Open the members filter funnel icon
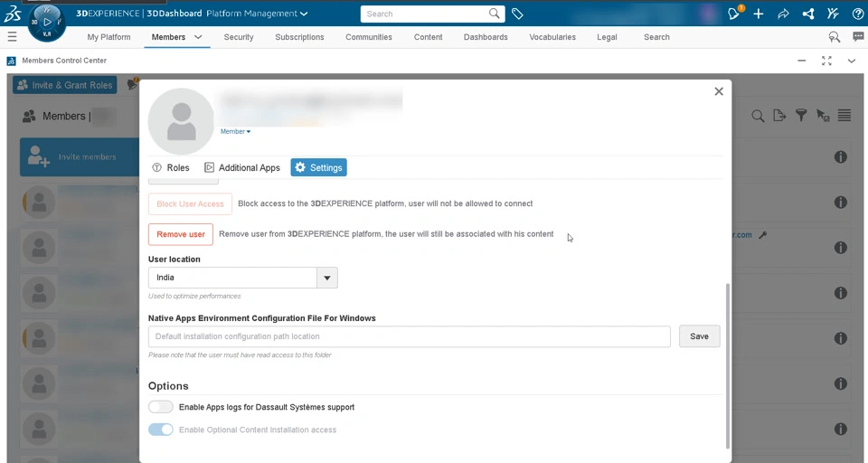 click(801, 115)
